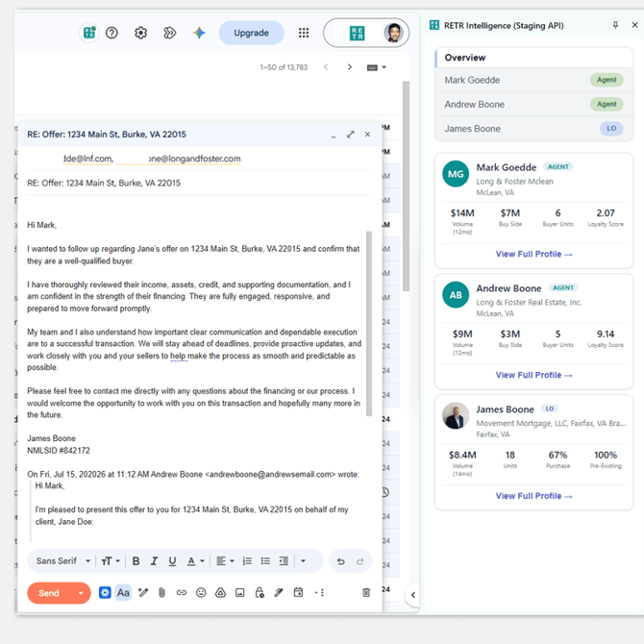View Full Profile for Andrew Boone
Image resolution: width=644 pixels, height=644 pixels.
coord(533,375)
